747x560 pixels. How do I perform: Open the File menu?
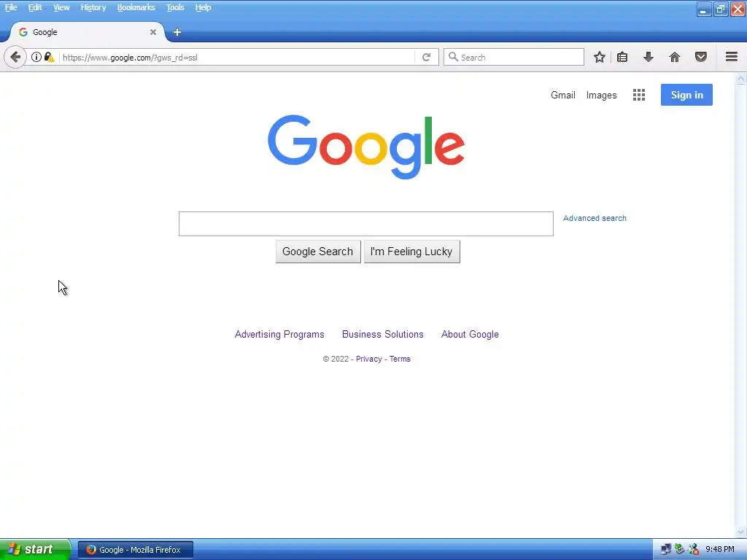11,7
